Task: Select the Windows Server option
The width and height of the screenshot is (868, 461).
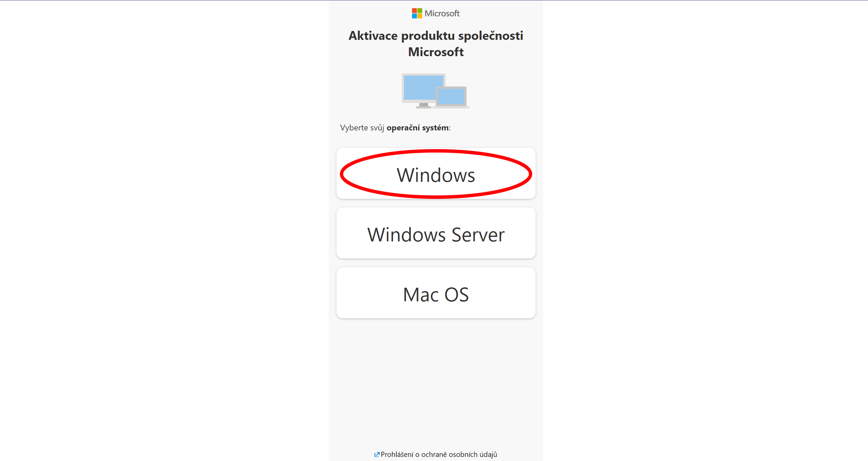Action: [436, 233]
